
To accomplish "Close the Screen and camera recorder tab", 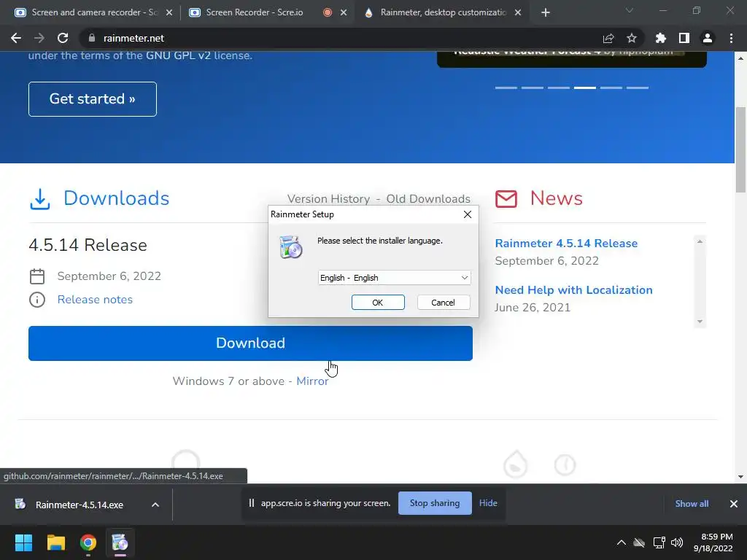I will click(x=169, y=12).
